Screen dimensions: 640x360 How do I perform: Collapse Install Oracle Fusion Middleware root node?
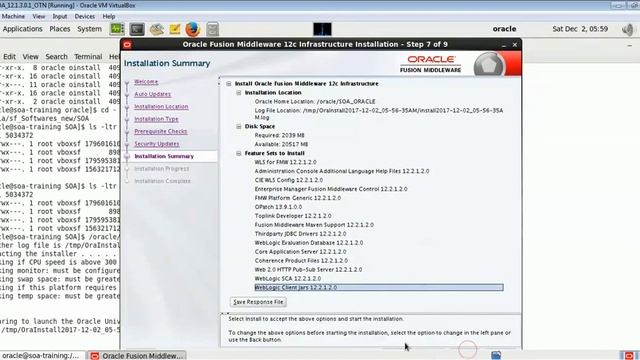coord(229,84)
